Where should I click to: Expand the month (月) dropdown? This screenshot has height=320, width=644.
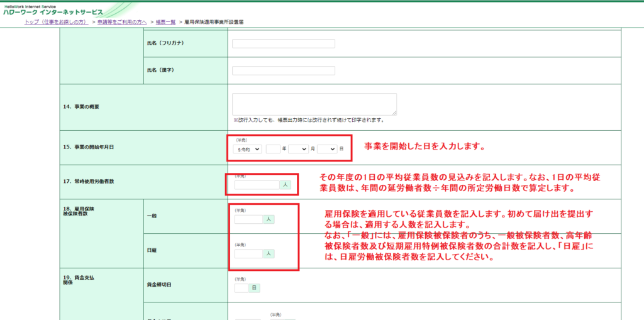pyautogui.click(x=298, y=149)
